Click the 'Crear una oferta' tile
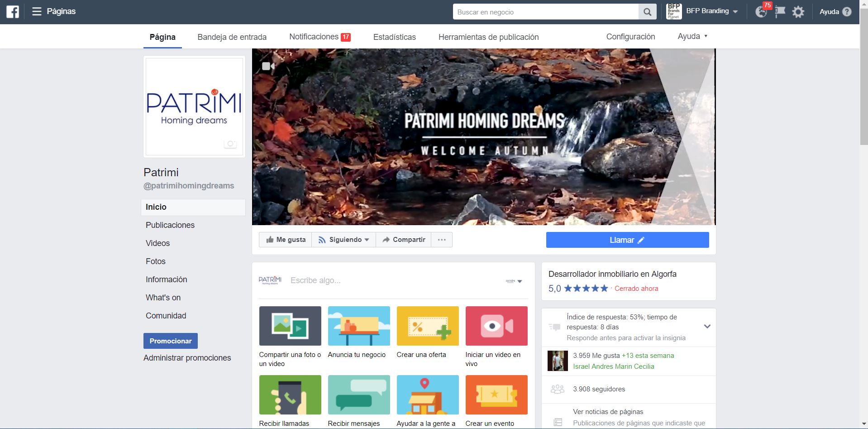868x429 pixels. click(x=427, y=326)
